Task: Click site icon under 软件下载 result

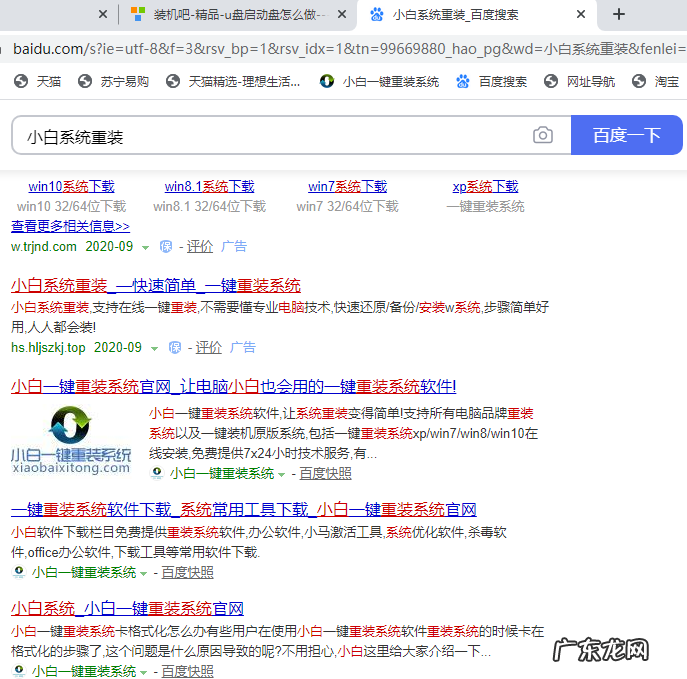Action: 19,572
